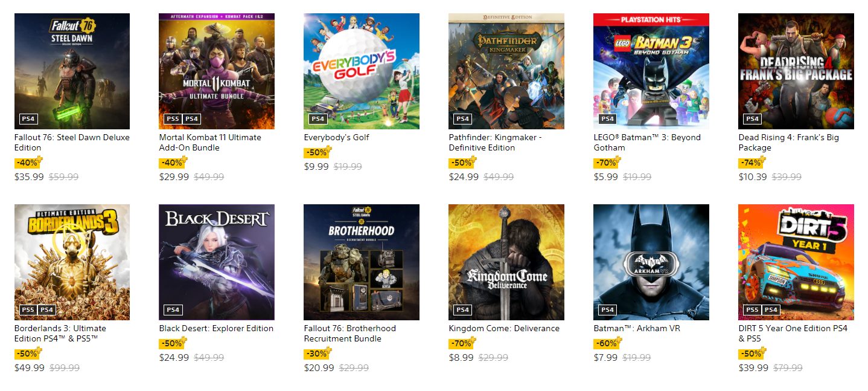Click the $39.99 price for DIRT 5
868x391 pixels.
(753, 368)
